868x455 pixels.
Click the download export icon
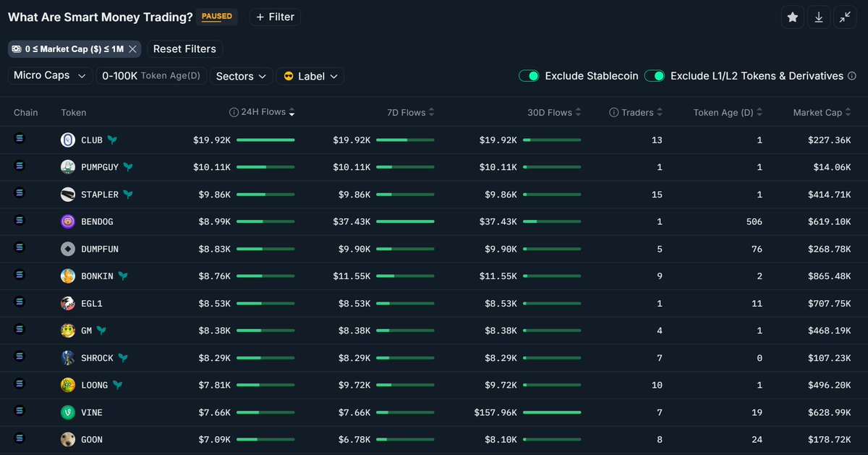tap(818, 16)
